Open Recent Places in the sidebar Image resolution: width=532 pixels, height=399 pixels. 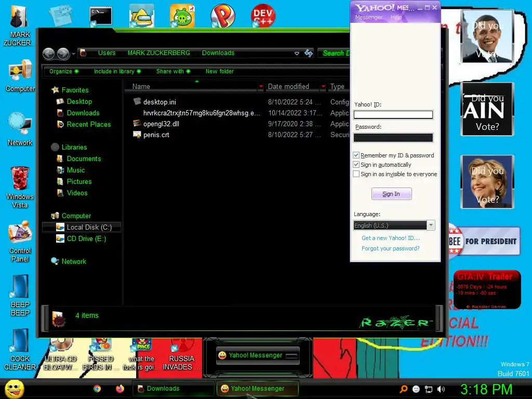(x=88, y=125)
